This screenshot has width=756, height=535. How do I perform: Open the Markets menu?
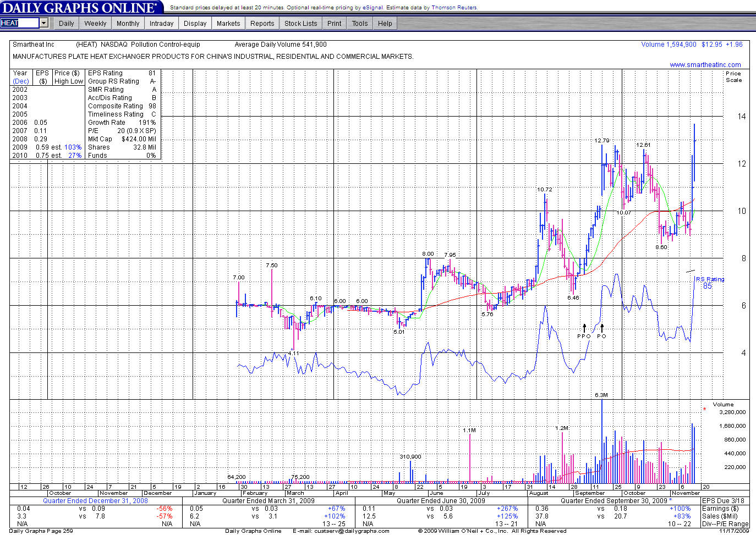[228, 24]
